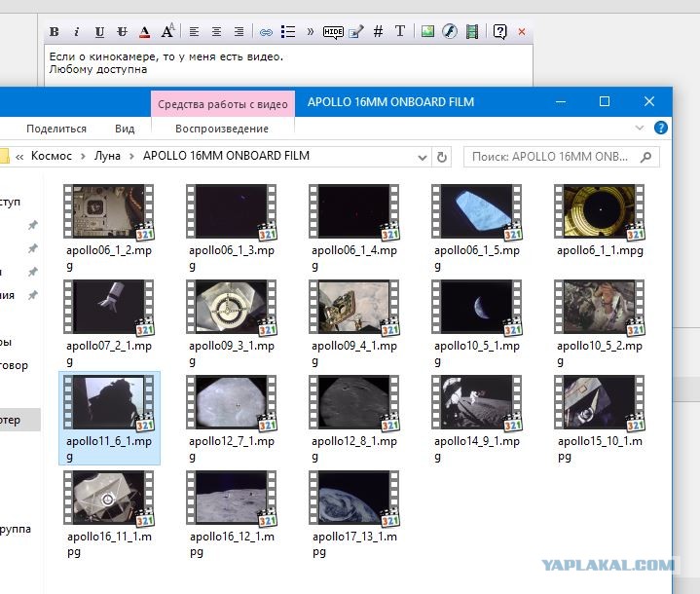Expand the Explorer ribbon chevron

click(x=640, y=128)
